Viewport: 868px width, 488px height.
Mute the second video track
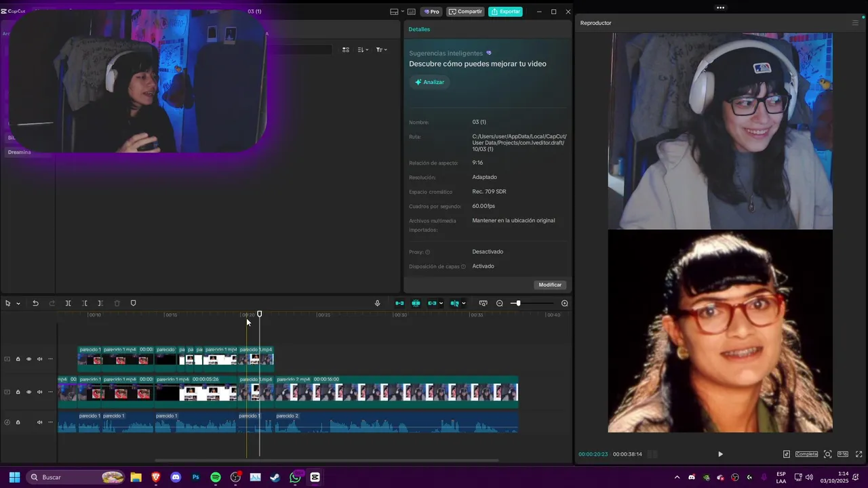[39, 392]
